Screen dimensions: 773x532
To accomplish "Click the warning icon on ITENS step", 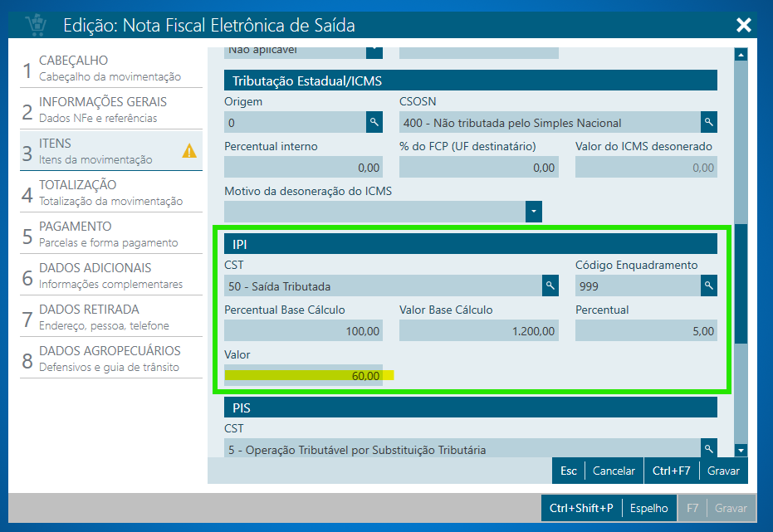I will click(189, 151).
